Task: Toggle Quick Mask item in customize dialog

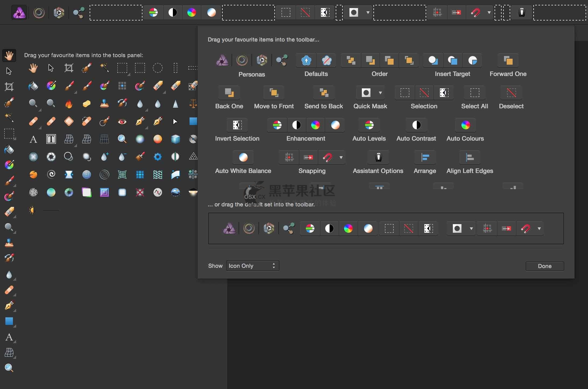Action: (366, 93)
